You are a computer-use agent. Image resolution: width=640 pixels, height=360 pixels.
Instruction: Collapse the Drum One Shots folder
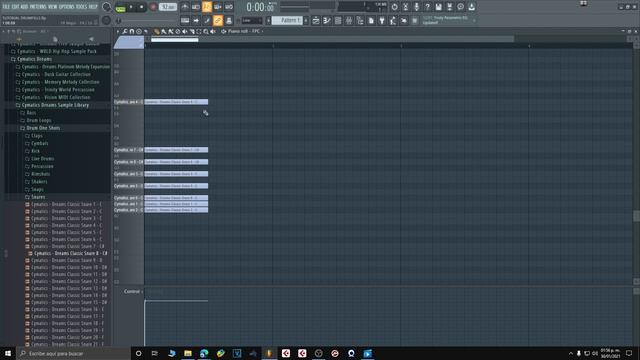[x=43, y=128]
